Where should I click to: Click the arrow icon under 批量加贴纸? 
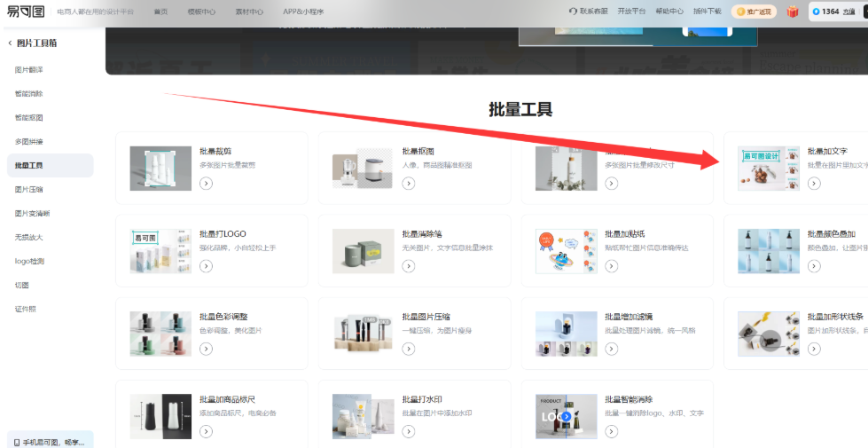611,266
